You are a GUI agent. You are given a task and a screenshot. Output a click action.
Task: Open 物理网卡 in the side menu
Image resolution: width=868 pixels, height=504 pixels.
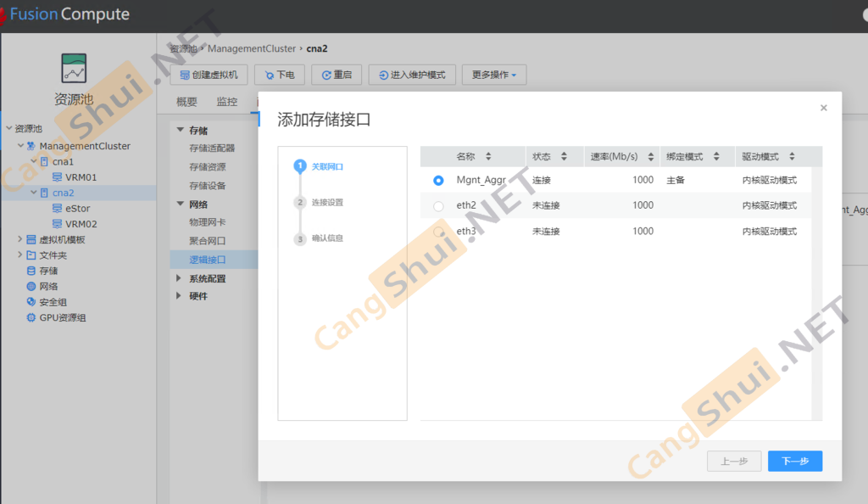pyautogui.click(x=208, y=222)
